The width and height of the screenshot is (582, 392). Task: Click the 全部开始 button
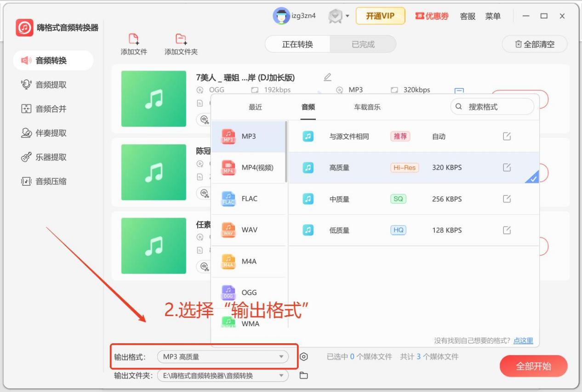coord(534,366)
